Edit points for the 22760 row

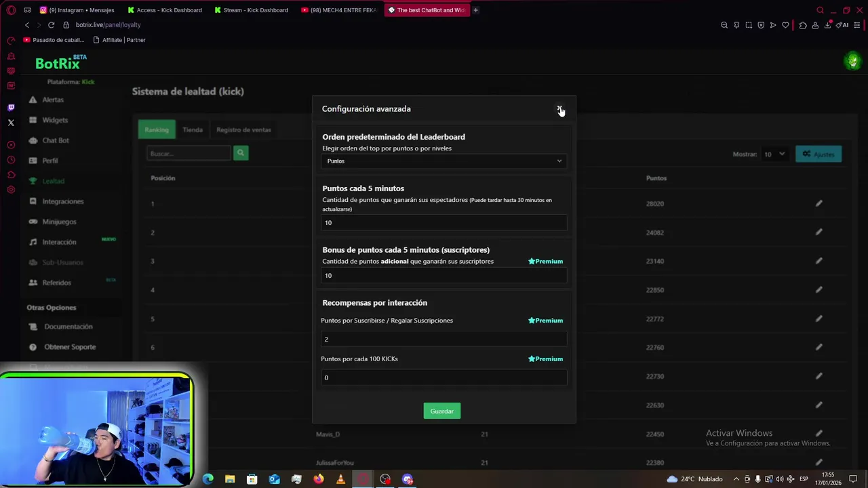pyautogui.click(x=819, y=347)
